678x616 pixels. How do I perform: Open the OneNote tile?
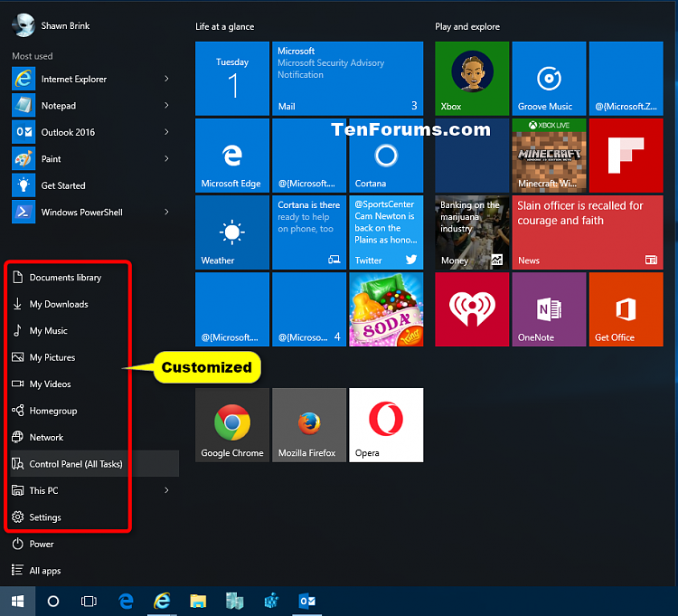549,309
